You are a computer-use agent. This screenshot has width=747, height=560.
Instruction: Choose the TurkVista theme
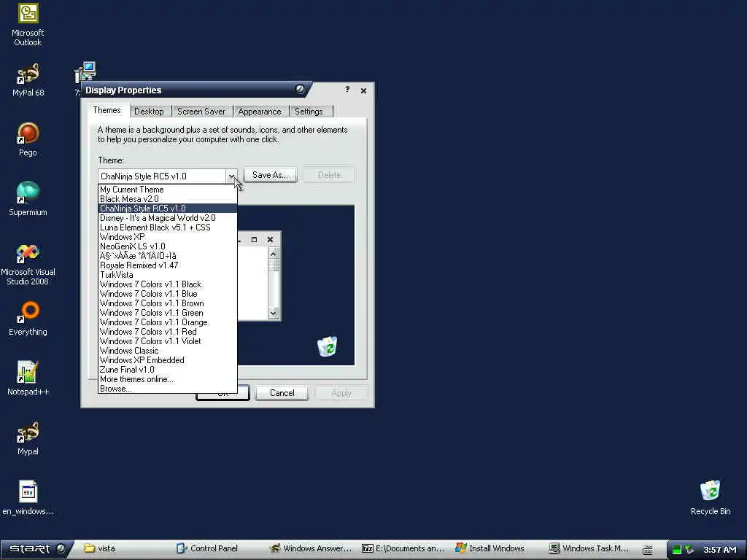[168, 275]
